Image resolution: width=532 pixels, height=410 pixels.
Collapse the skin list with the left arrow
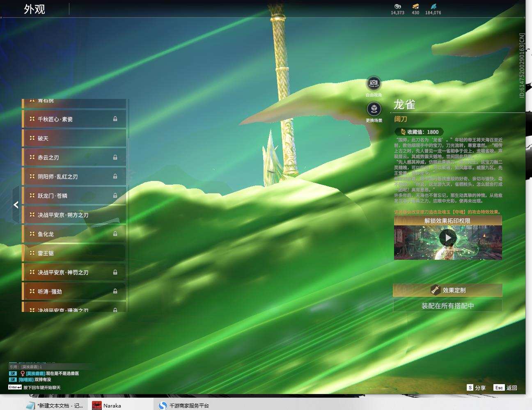(16, 205)
